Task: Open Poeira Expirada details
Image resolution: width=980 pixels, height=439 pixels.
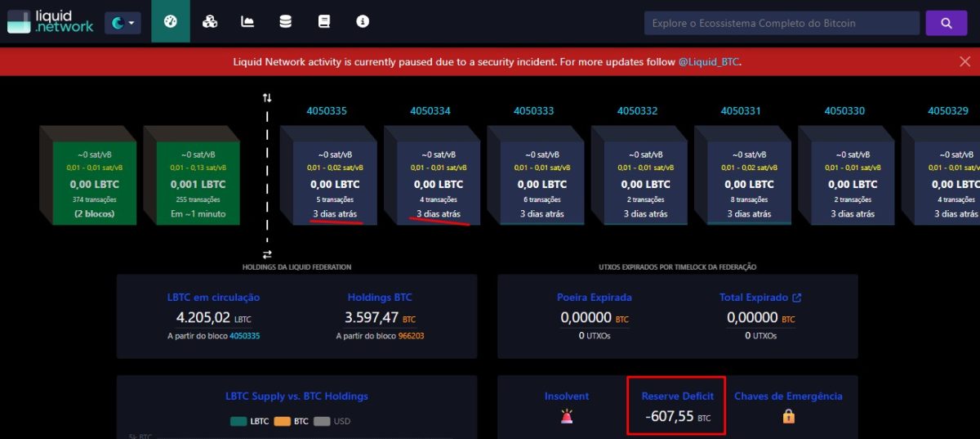Action: pos(595,298)
